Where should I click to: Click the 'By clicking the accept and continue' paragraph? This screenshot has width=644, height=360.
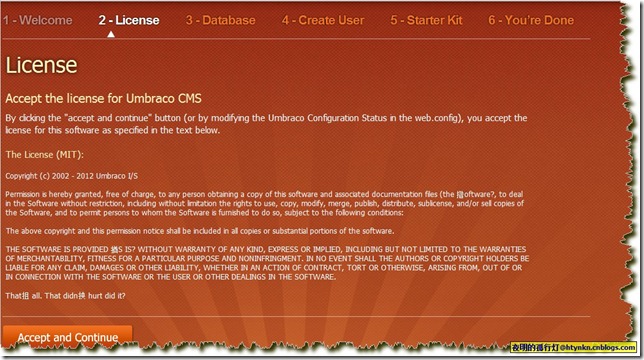(x=266, y=124)
